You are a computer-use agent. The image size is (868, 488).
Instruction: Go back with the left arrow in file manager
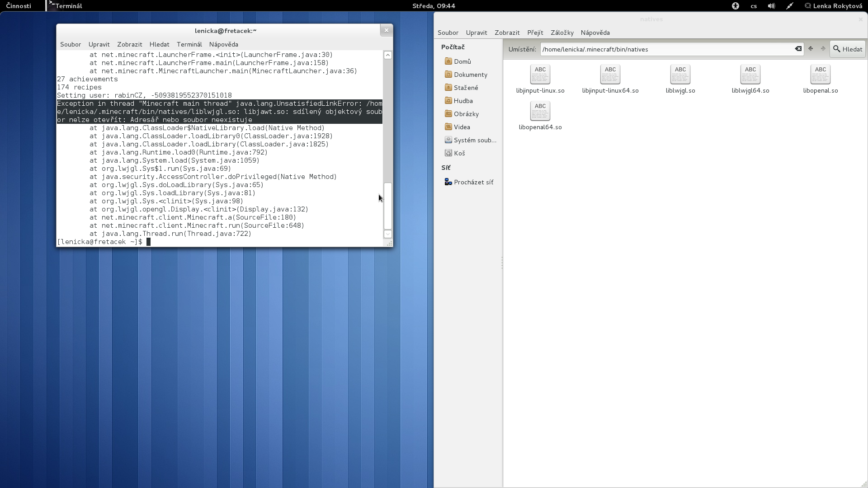coord(811,49)
